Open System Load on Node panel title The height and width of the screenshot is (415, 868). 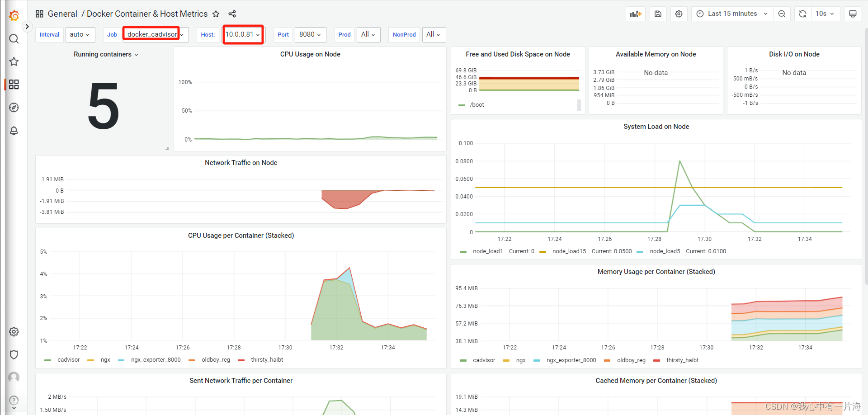click(x=656, y=127)
